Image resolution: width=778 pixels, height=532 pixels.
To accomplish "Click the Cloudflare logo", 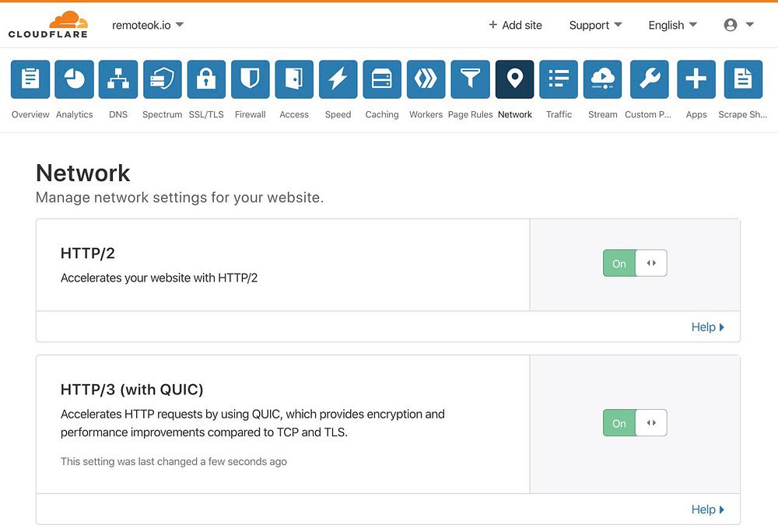I will coord(48,25).
